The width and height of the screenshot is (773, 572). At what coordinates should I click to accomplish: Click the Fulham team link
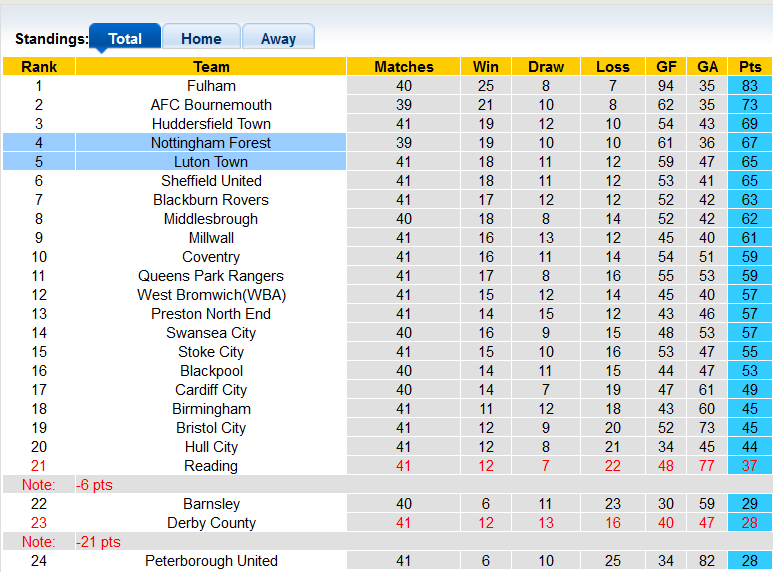pos(211,86)
